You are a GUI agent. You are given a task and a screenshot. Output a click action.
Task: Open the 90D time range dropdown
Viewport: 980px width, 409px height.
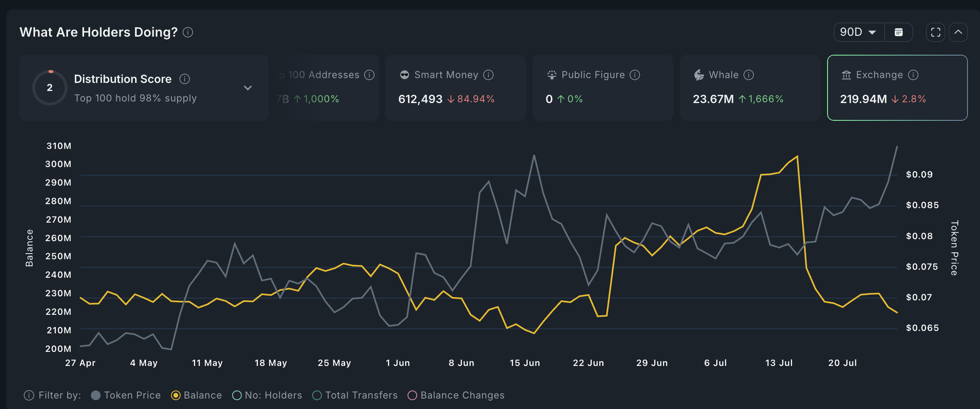click(x=859, y=32)
